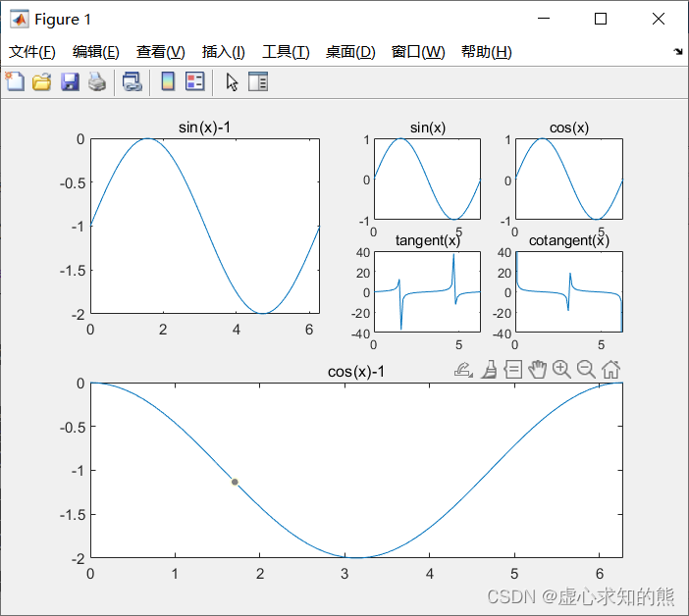Click inside the sin(x)-1 axes

205,227
